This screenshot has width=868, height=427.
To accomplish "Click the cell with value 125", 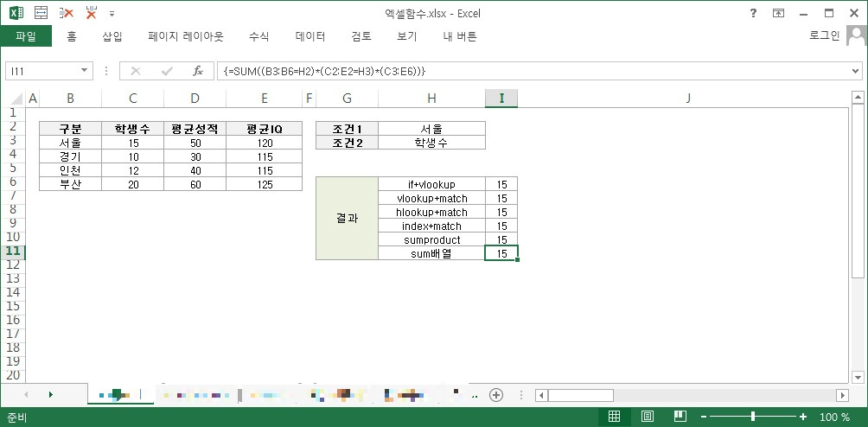I will tap(264, 184).
